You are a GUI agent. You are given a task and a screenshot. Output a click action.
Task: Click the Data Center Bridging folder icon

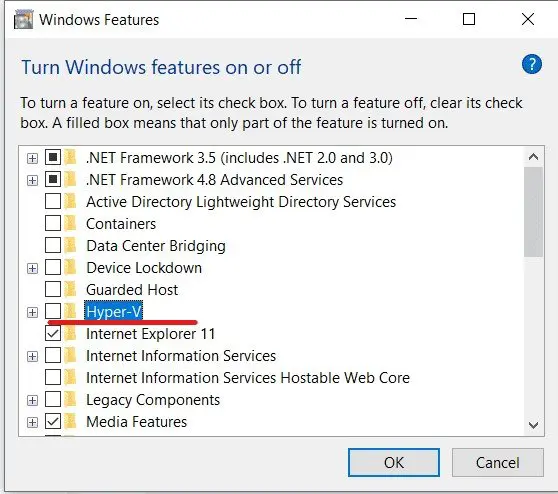[x=71, y=246]
